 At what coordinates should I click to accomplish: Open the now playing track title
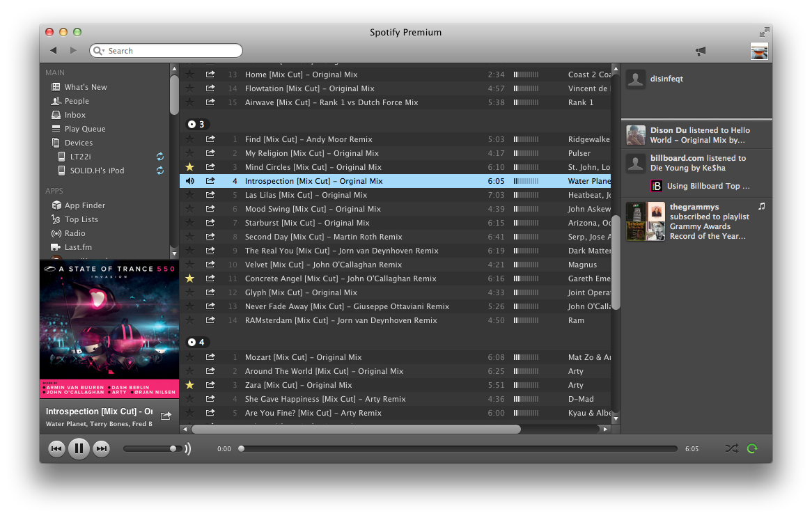(99, 411)
